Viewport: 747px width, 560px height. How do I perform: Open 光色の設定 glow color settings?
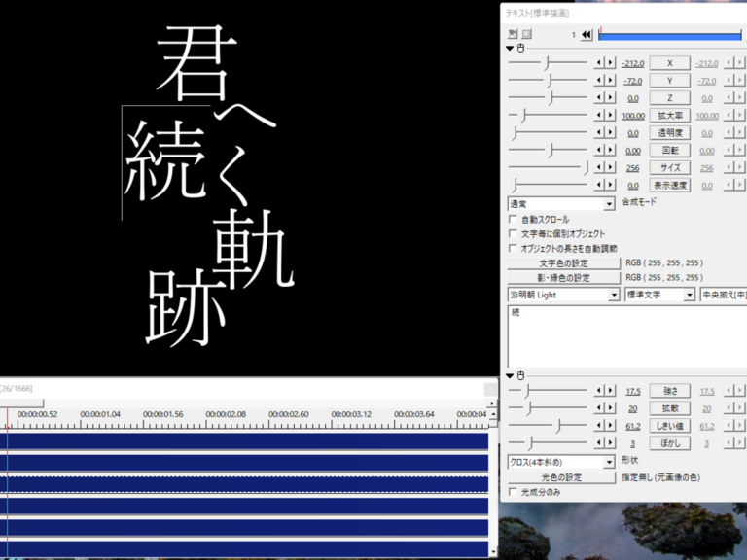[x=561, y=477]
